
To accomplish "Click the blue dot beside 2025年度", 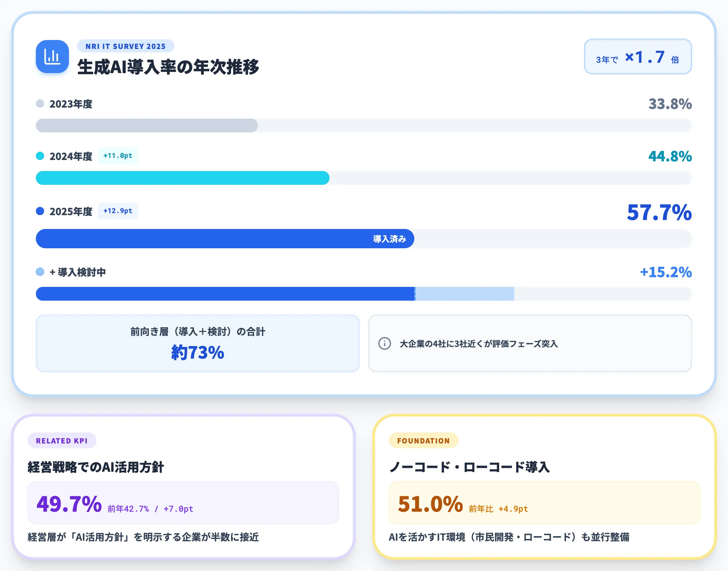I will [40, 211].
